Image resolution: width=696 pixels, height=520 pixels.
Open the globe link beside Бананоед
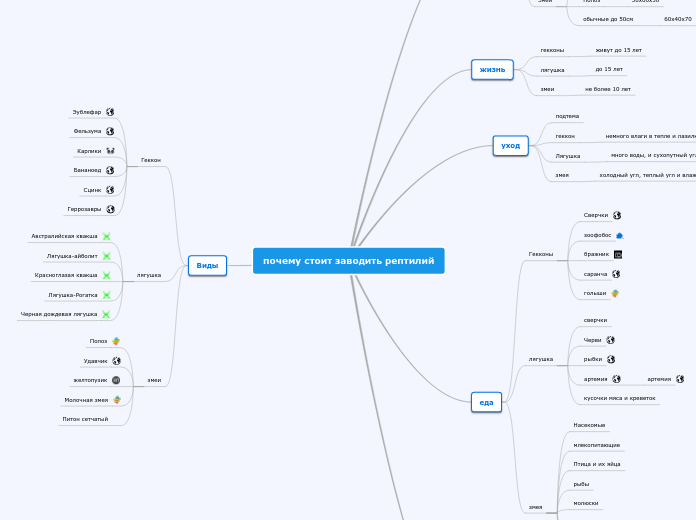pos(110,170)
